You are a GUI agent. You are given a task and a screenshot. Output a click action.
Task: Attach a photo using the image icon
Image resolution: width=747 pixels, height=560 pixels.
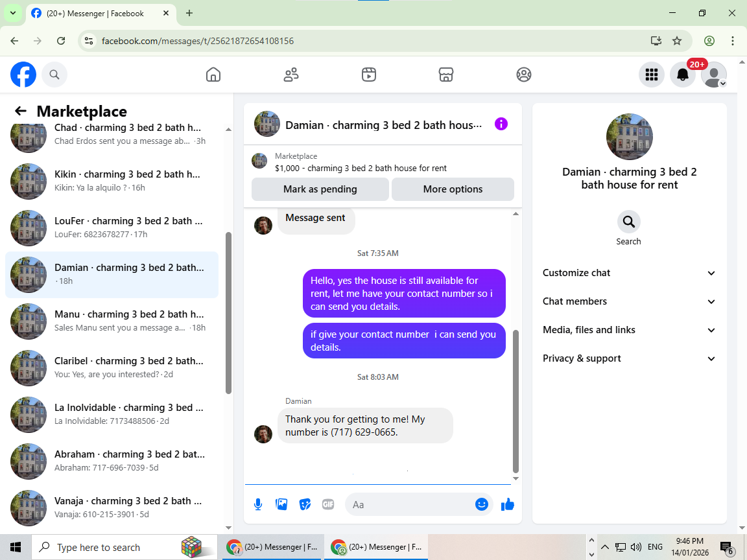281,504
